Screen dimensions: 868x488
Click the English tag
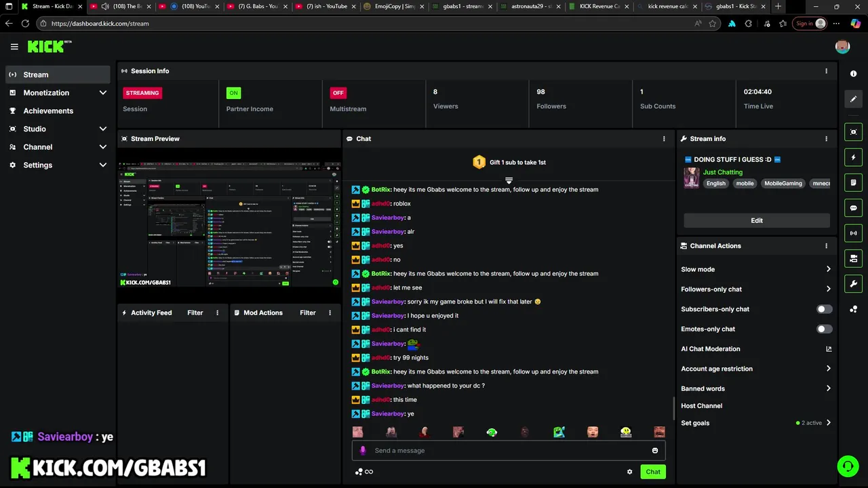pyautogui.click(x=716, y=184)
